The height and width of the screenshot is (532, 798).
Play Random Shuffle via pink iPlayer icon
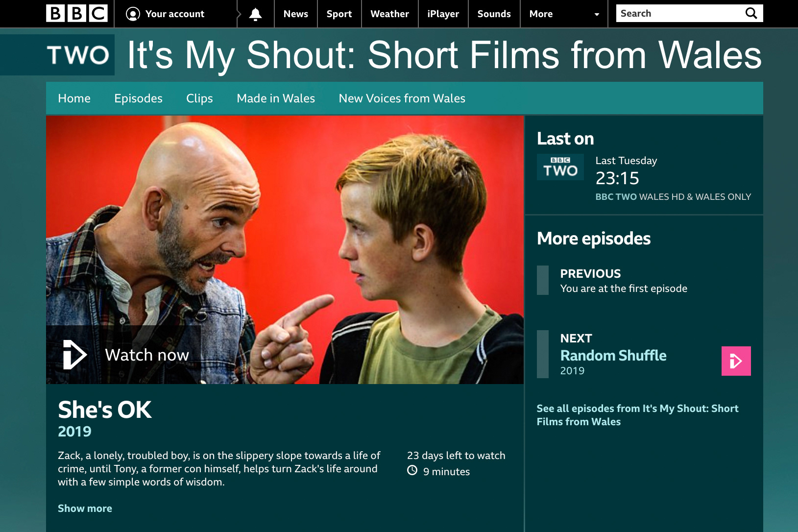(736, 361)
